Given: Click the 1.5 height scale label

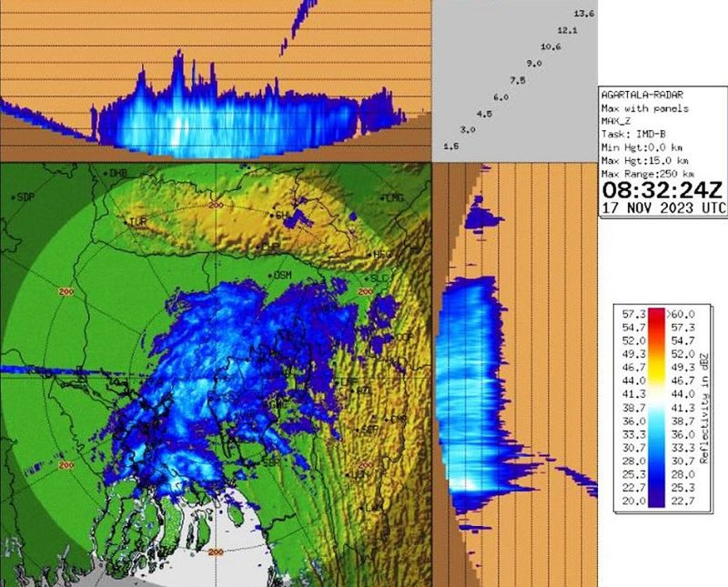Looking at the screenshot, I should tap(450, 146).
